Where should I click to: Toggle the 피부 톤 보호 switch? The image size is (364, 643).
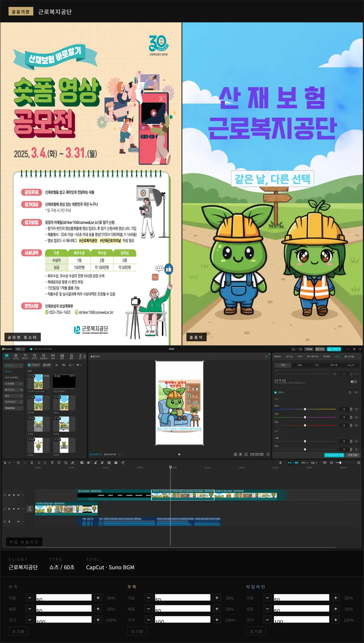tap(354, 382)
